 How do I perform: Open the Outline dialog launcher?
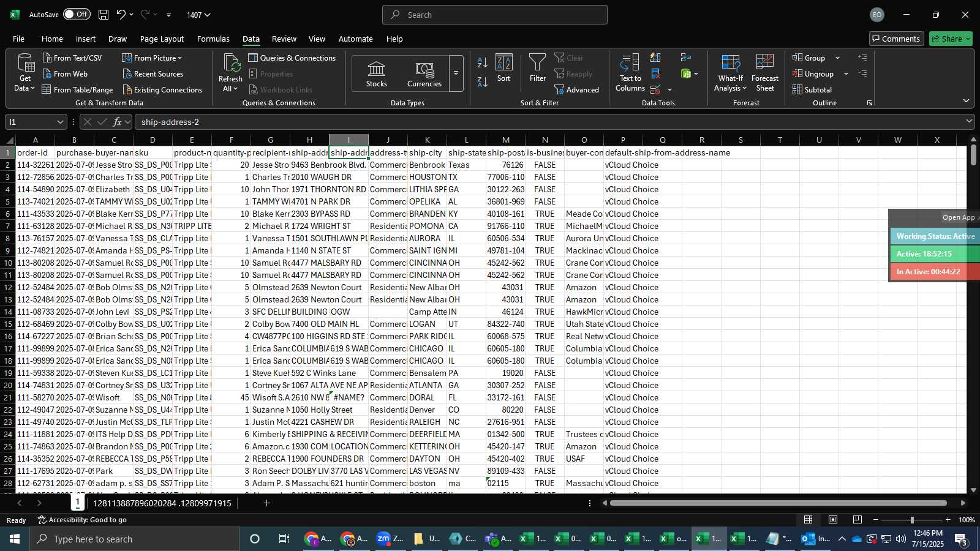click(x=869, y=103)
